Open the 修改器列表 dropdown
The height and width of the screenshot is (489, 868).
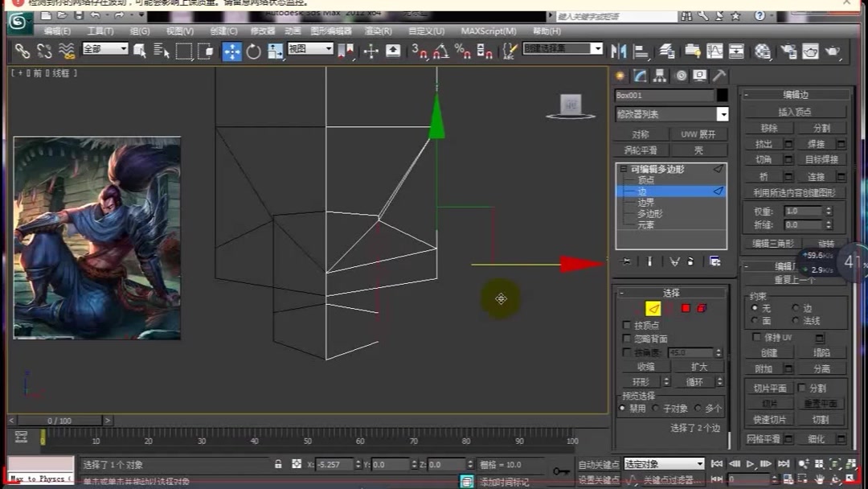(672, 113)
